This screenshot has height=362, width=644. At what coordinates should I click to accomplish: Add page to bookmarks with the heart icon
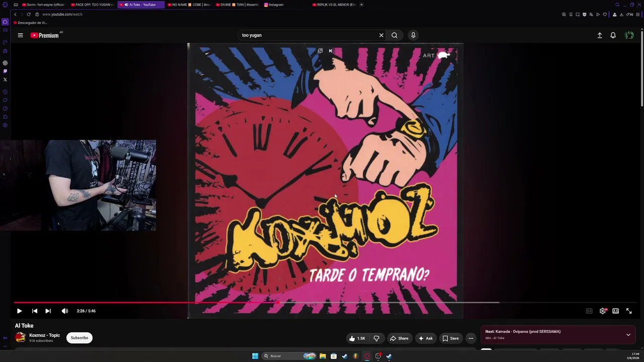605,14
